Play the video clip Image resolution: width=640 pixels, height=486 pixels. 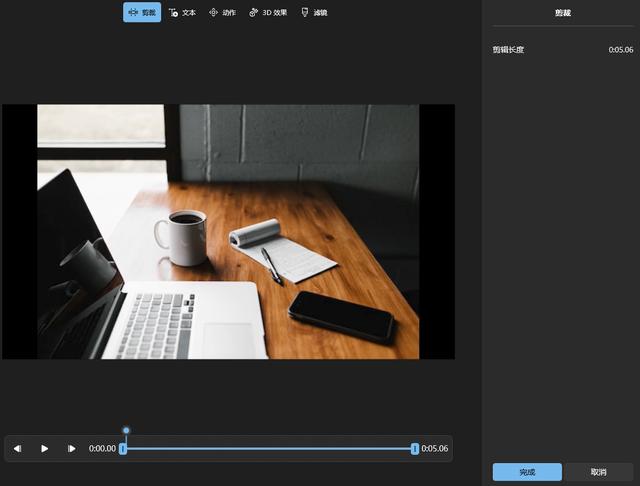44,448
